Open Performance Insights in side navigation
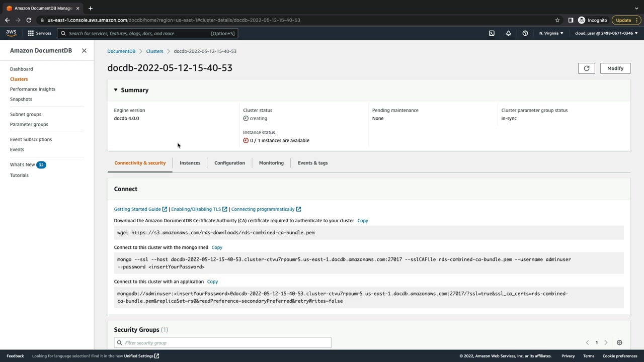644x362 pixels. click(33, 89)
